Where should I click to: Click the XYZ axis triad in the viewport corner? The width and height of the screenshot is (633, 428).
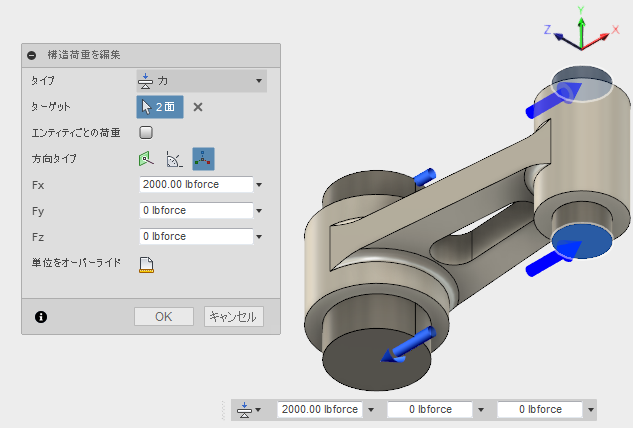[581, 29]
